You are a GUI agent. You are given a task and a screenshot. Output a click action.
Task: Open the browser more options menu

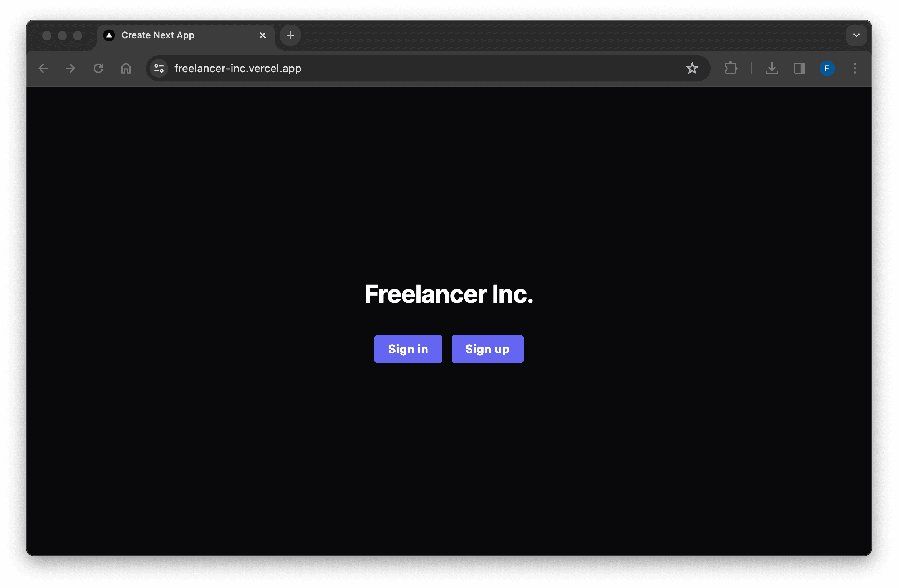tap(855, 68)
